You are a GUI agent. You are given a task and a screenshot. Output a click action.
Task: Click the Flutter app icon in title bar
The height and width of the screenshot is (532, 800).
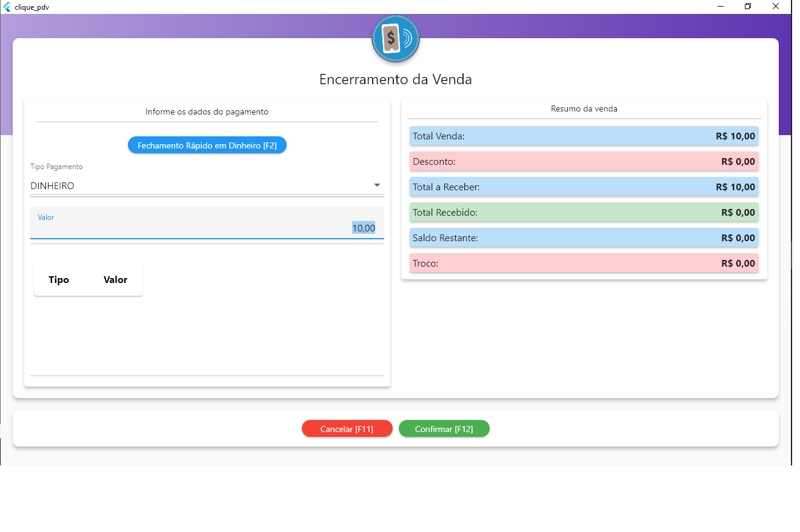tap(7, 7)
